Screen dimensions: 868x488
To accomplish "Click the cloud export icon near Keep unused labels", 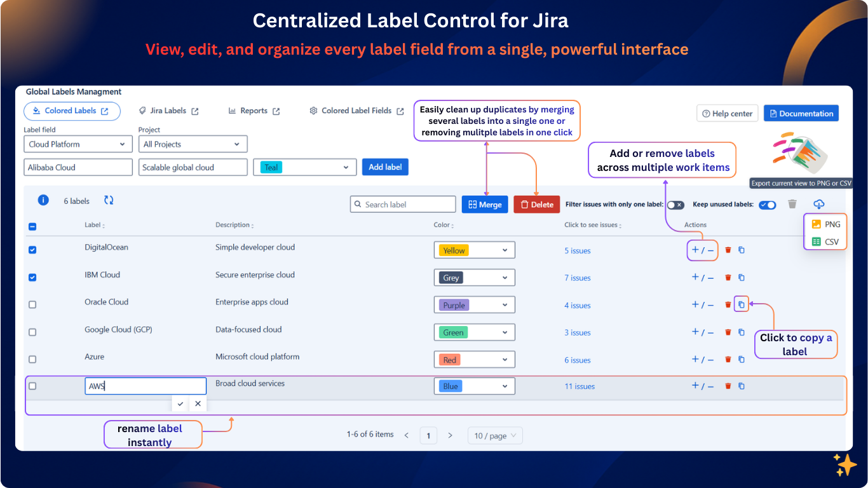I will click(819, 204).
